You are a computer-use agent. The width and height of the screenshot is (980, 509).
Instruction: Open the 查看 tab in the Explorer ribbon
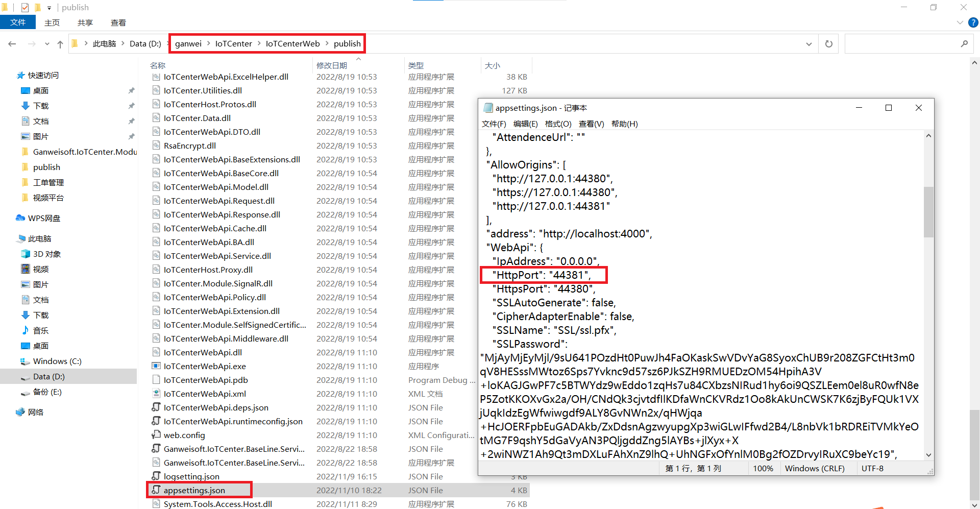[118, 22]
